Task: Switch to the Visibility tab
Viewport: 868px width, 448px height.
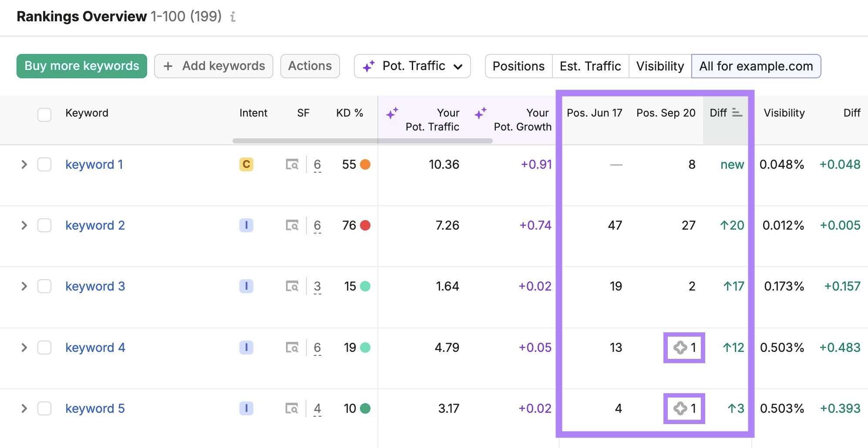Action: click(x=660, y=66)
